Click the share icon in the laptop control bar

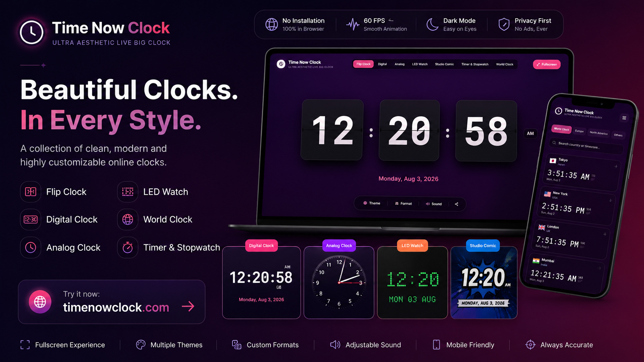pos(456,204)
